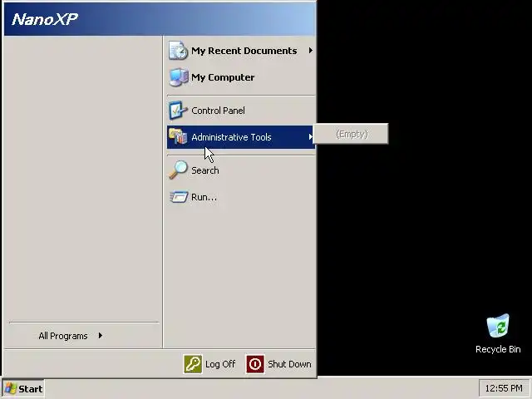Viewport: 532px width, 399px height.
Task: Open the My Computer label
Action: coord(223,77)
